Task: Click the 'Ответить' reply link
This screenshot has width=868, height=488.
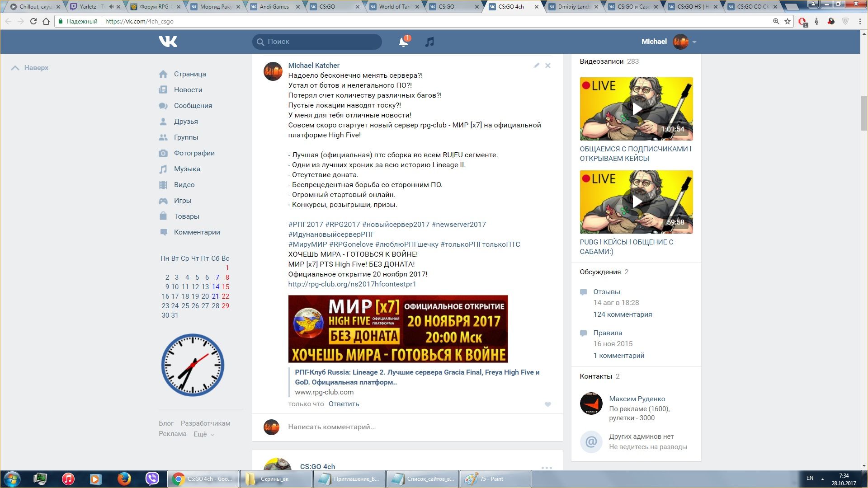Action: (344, 404)
